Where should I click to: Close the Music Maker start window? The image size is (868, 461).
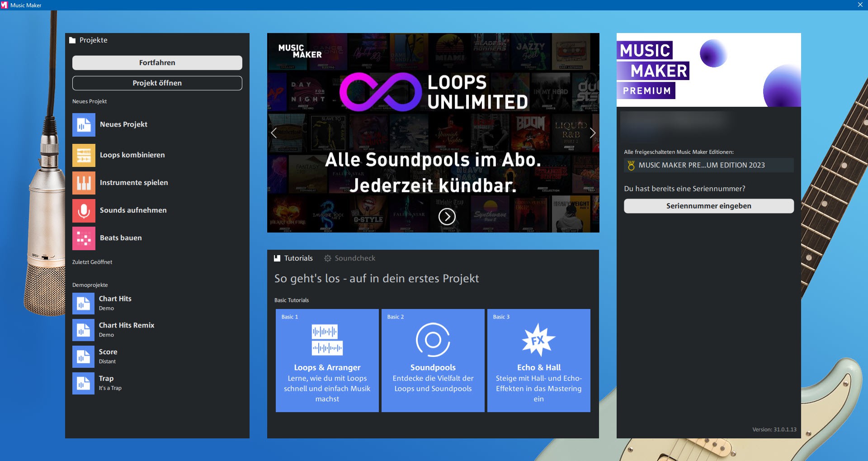click(x=860, y=5)
